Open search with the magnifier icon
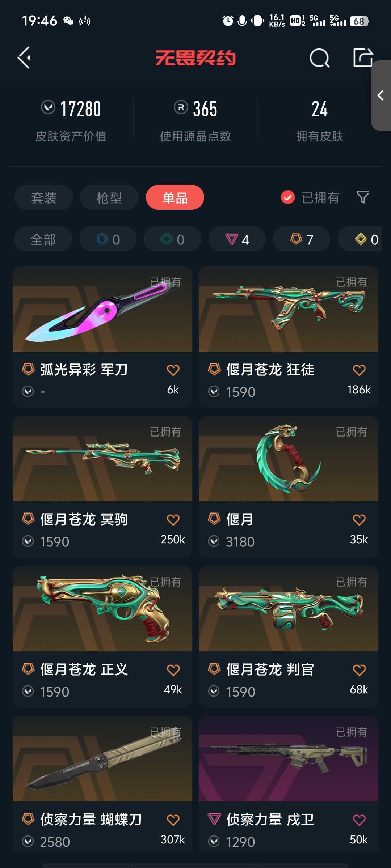391x868 pixels. [x=320, y=58]
